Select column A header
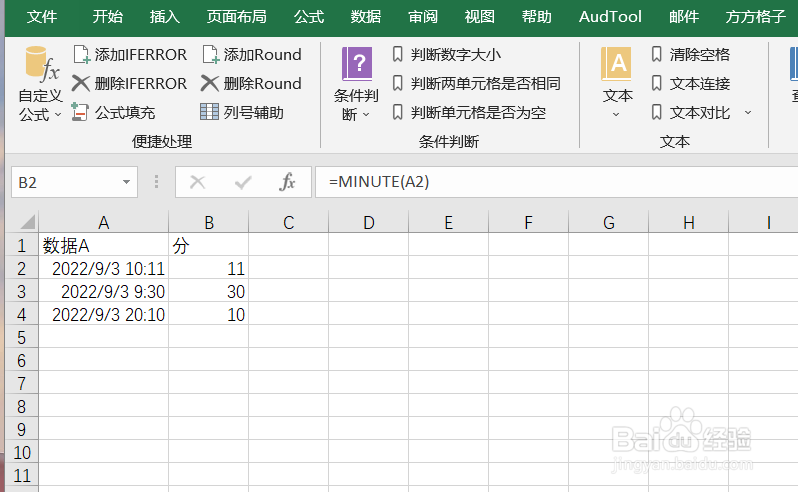This screenshot has width=798, height=492. click(x=104, y=222)
